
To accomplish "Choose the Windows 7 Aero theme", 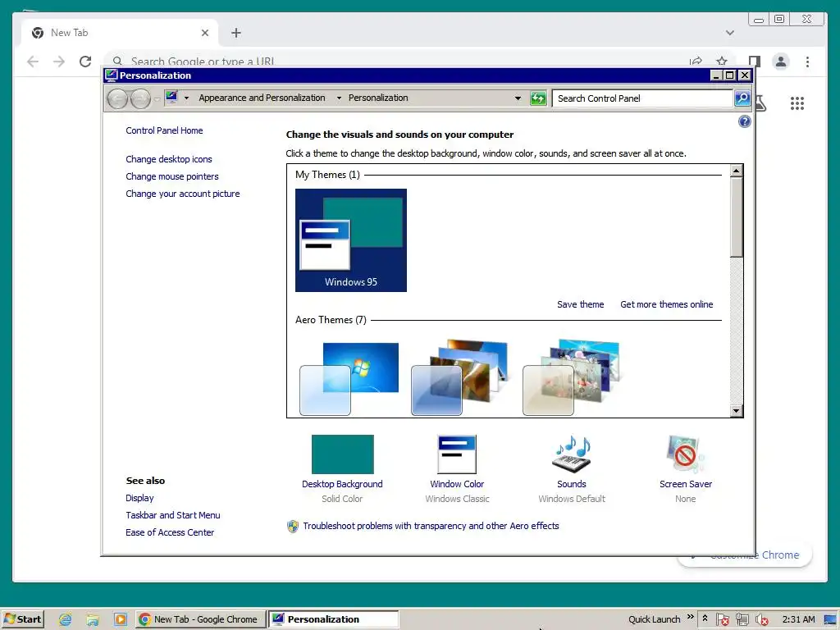I will 349,378.
